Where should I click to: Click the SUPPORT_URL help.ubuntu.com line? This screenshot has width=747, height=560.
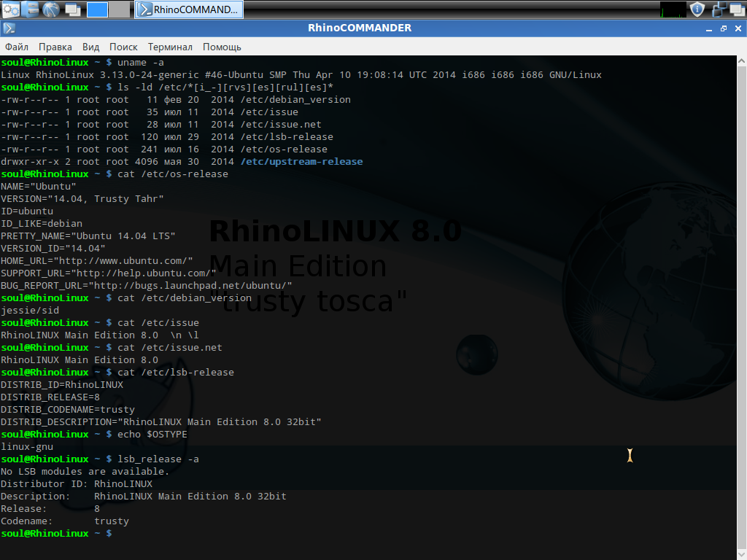coord(109,273)
